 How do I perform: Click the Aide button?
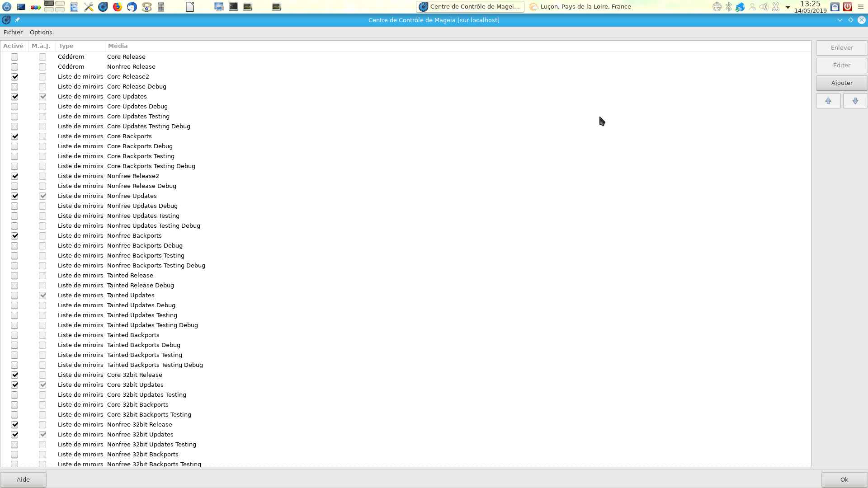(x=23, y=479)
